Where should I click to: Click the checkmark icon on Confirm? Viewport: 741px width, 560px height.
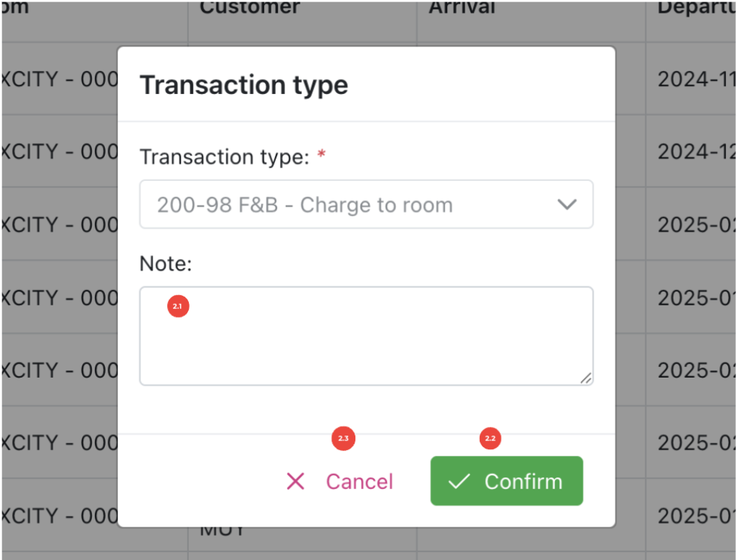pos(459,482)
